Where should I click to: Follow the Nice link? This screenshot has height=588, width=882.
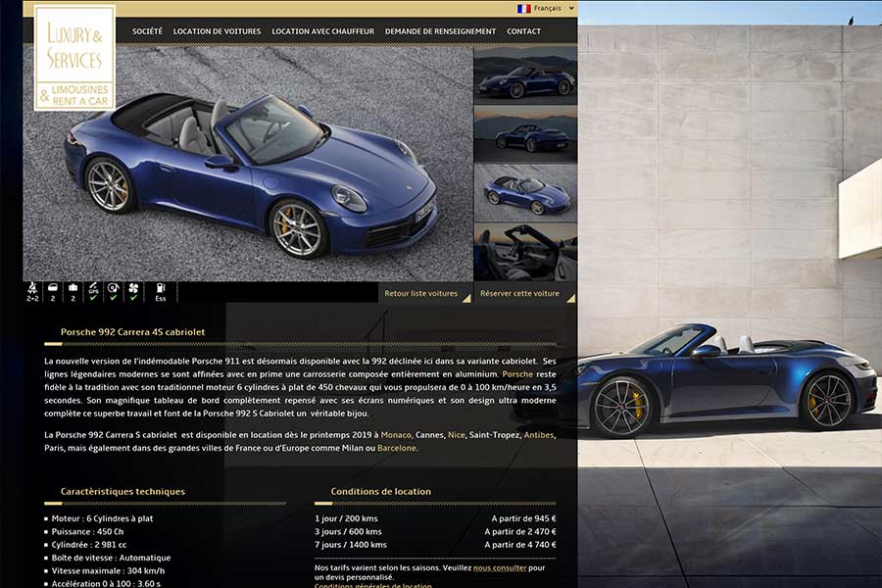point(456,435)
